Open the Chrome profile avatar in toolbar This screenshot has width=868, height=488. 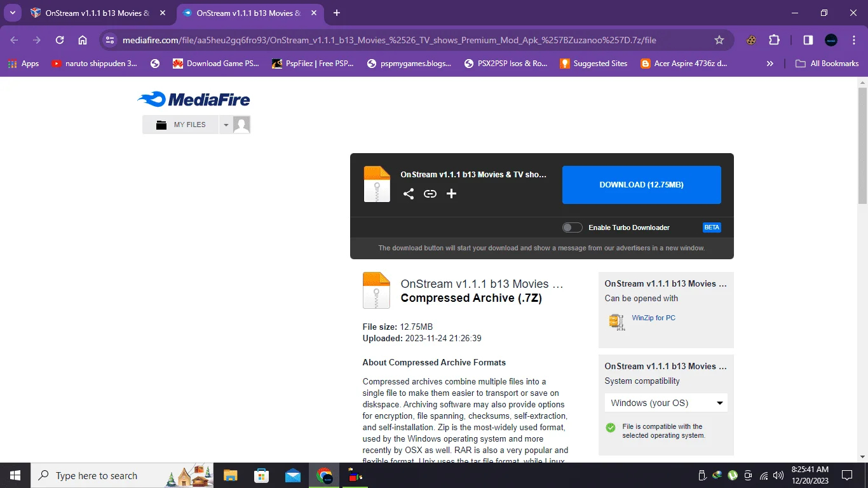831,40
